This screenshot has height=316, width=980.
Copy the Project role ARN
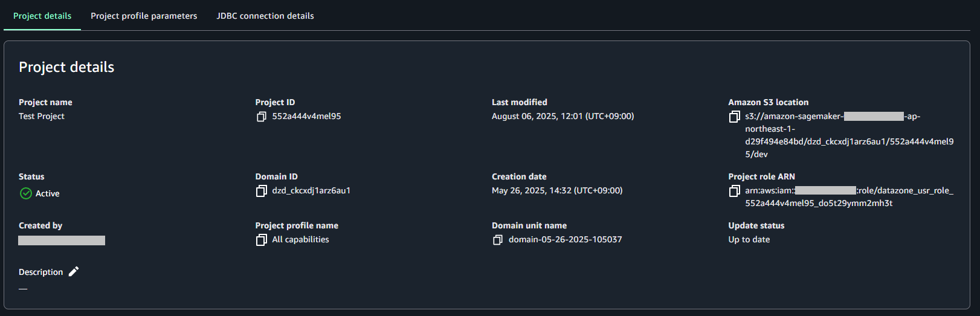pyautogui.click(x=734, y=191)
